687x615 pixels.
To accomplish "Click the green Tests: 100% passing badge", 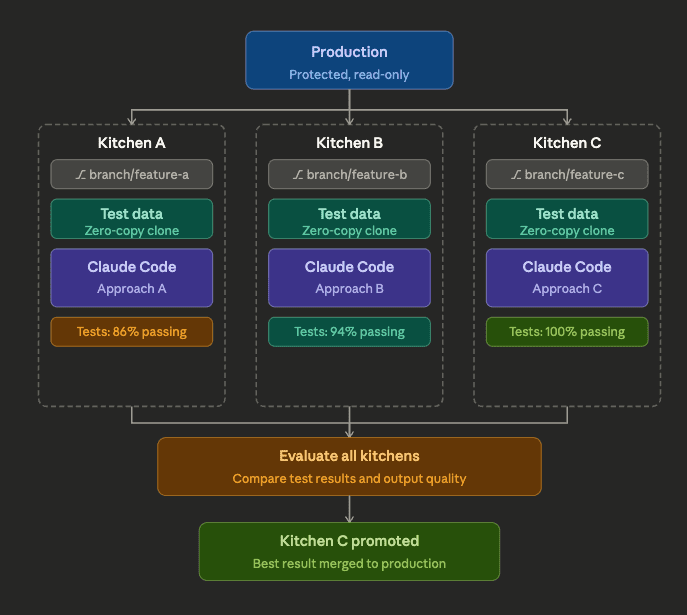I will [567, 332].
